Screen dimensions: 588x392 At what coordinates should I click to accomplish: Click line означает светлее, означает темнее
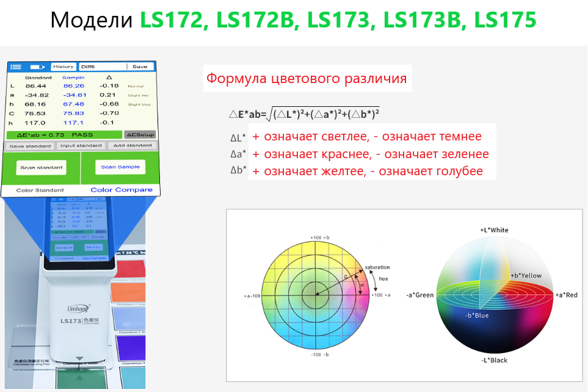tap(367, 137)
